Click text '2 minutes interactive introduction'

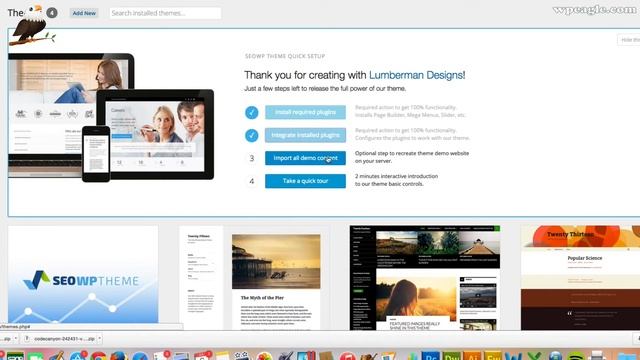tap(396, 176)
